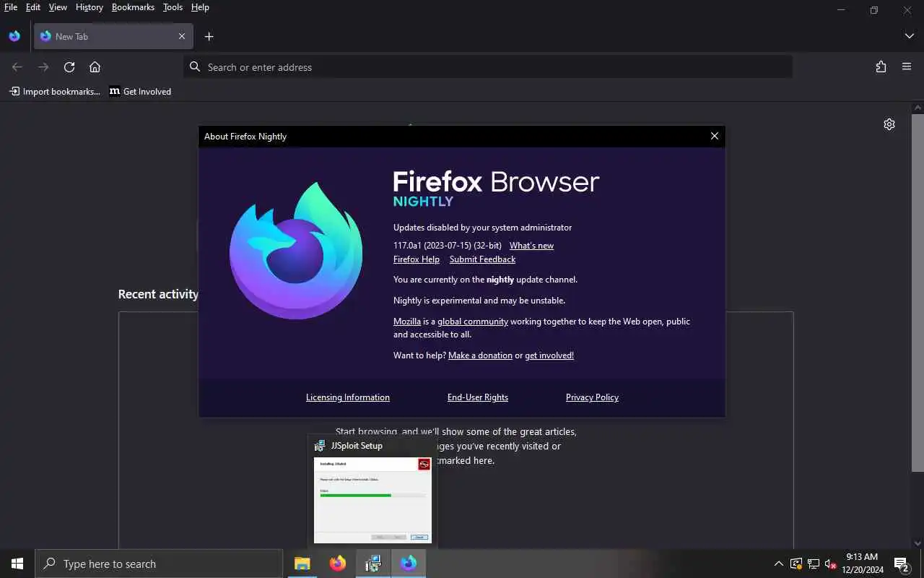The width and height of the screenshot is (924, 578).
Task: Open the File menu
Action: coord(11,7)
